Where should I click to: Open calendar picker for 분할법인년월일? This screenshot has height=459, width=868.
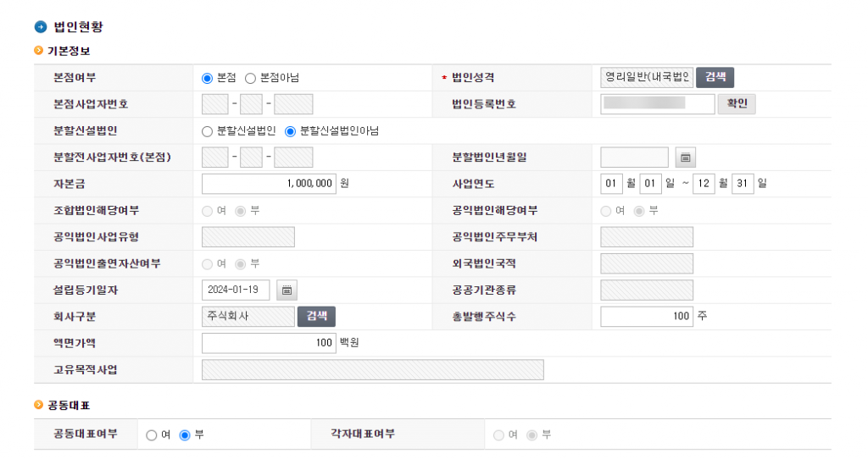[x=685, y=158]
